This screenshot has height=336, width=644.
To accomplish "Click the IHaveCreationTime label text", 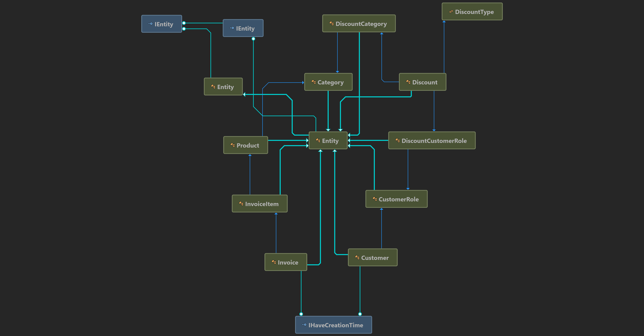I will tap(336, 325).
